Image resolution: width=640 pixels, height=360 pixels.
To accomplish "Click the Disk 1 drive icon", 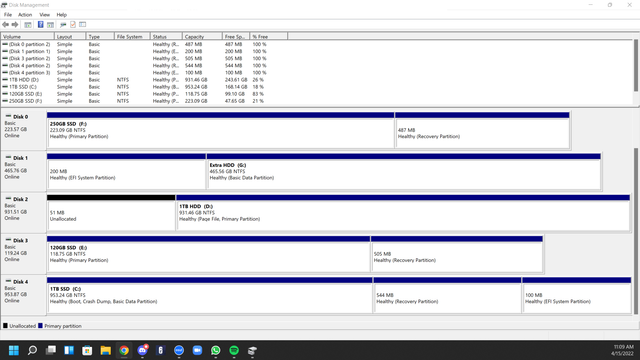I will 8,158.
